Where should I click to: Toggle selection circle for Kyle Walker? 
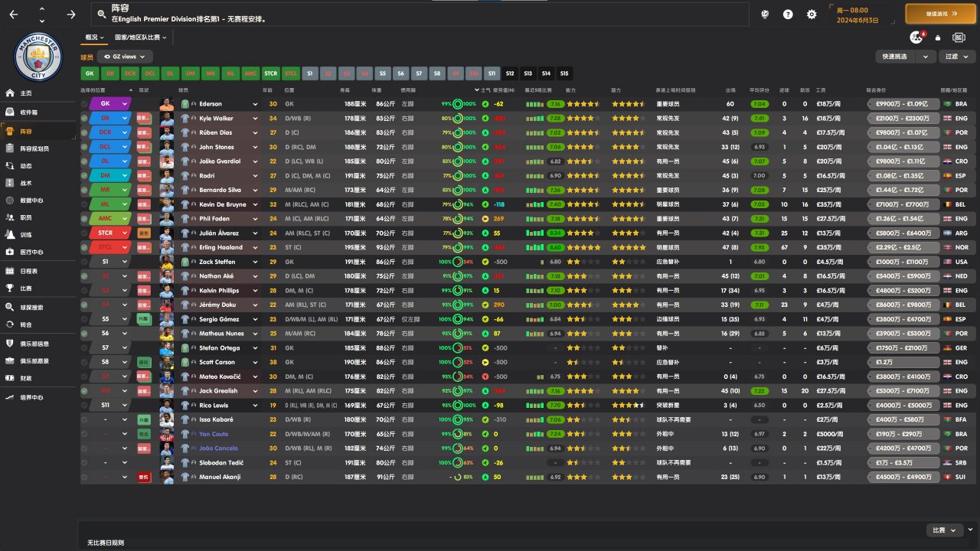pyautogui.click(x=84, y=119)
